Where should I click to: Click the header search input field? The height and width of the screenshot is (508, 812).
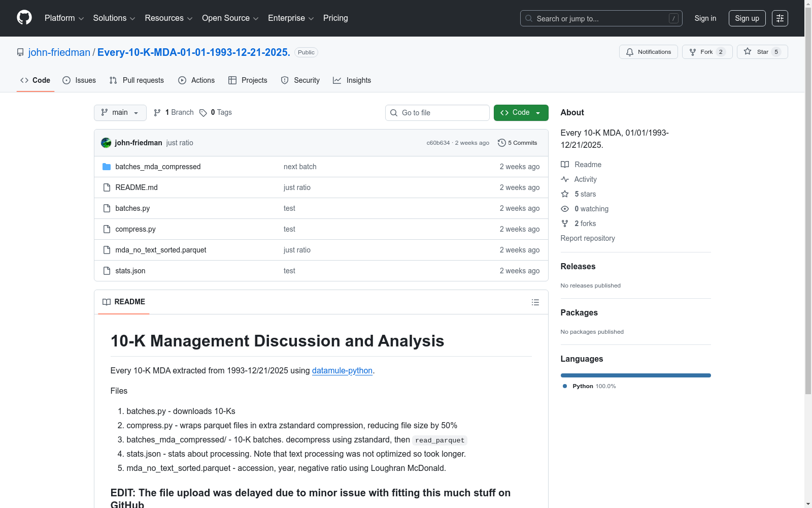[x=601, y=18]
